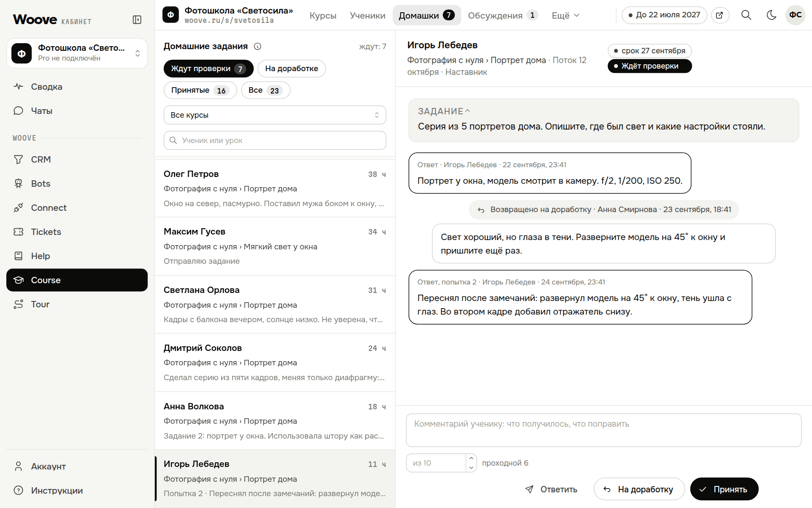Decrease score with stepper down arrow
Image resolution: width=812 pixels, height=508 pixels.
click(471, 468)
